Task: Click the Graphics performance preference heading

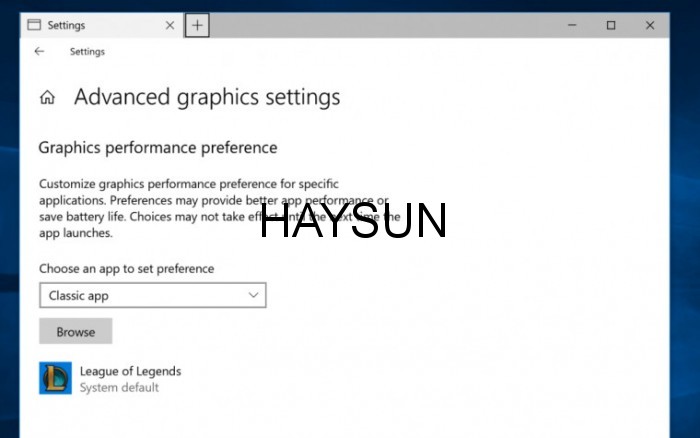Action: pyautogui.click(x=157, y=148)
